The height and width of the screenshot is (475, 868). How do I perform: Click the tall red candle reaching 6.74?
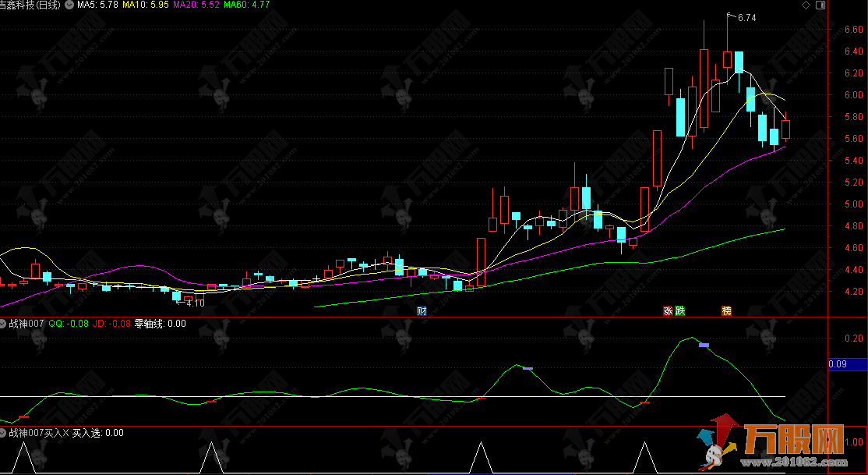[x=728, y=59]
